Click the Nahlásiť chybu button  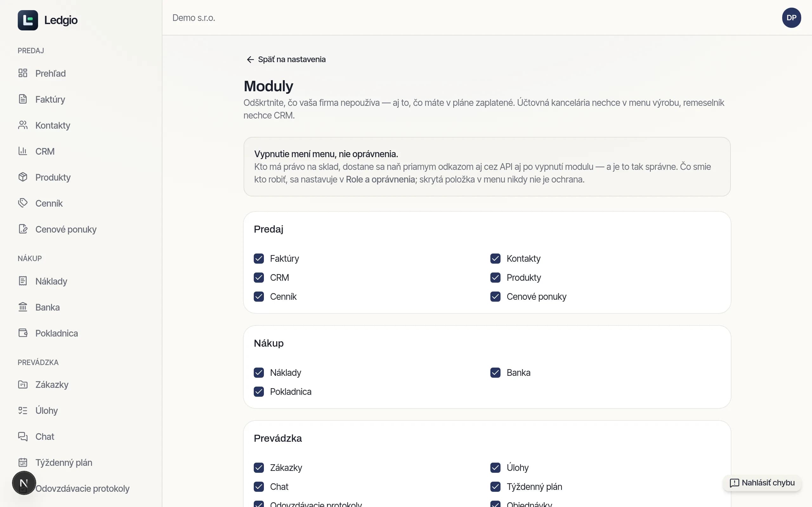(x=762, y=483)
